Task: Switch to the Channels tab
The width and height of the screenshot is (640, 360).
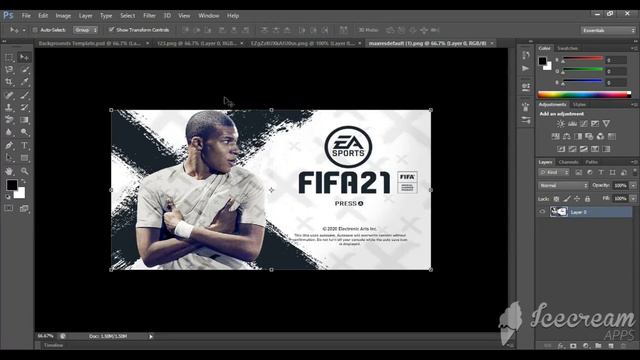Action: tap(569, 162)
